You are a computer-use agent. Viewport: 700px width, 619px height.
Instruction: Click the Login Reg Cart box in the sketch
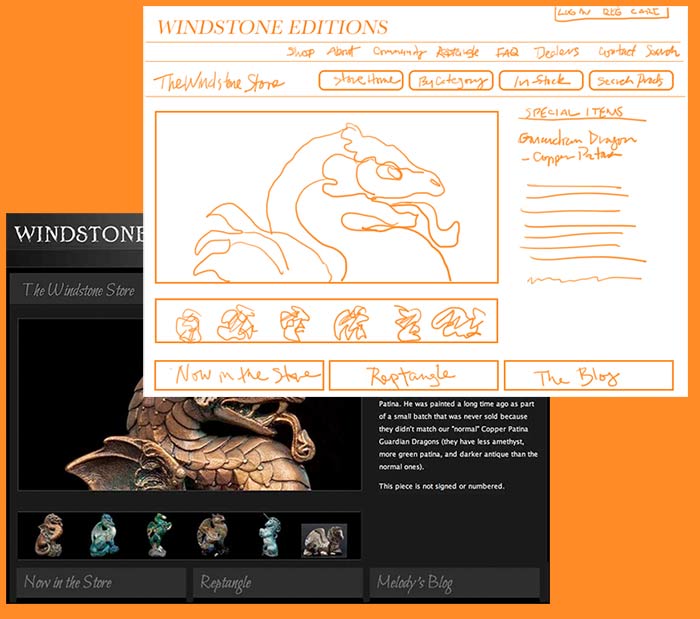(x=612, y=13)
